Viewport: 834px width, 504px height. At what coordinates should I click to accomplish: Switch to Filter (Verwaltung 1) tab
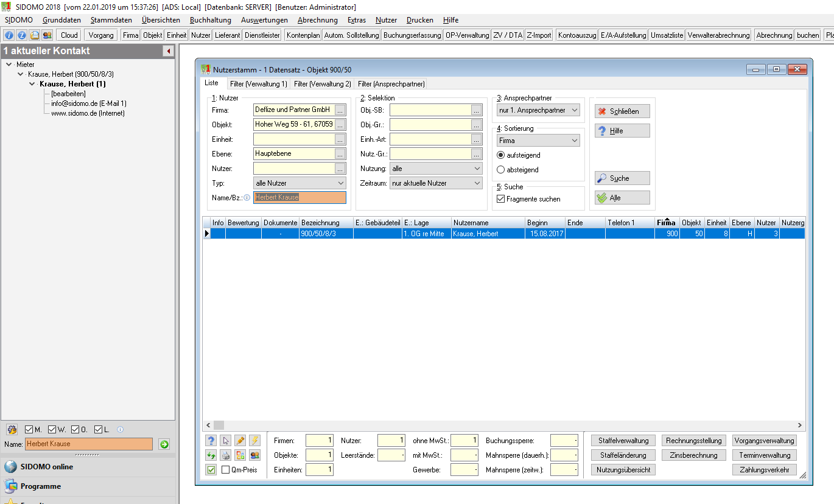[258, 84]
